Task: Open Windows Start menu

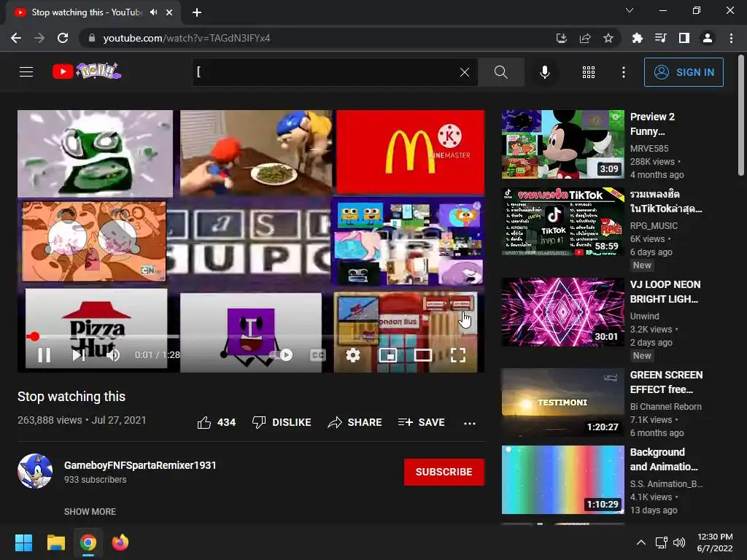Action: click(24, 542)
